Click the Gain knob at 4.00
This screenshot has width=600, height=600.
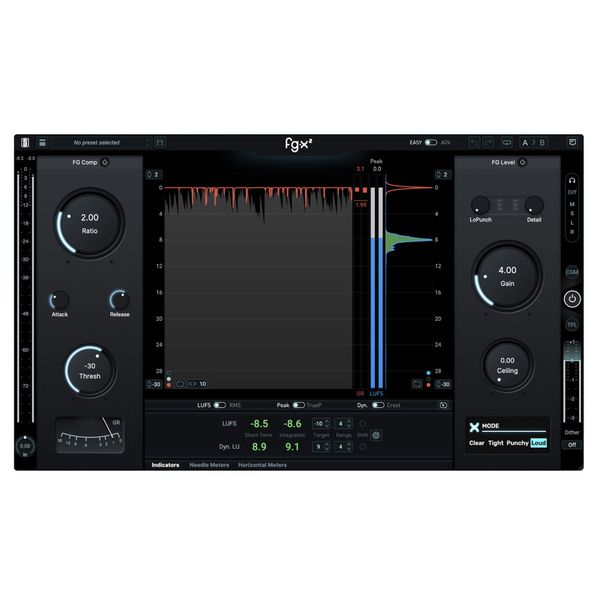pyautogui.click(x=507, y=276)
